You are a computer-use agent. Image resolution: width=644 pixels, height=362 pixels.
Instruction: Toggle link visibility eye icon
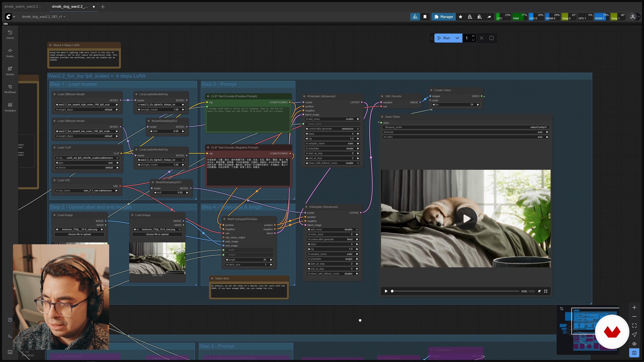(x=634, y=344)
